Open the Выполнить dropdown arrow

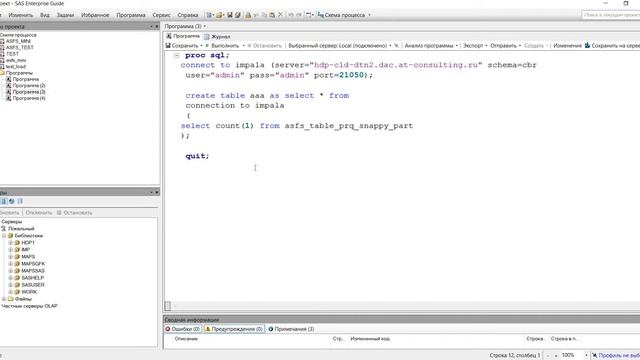tap(244, 46)
